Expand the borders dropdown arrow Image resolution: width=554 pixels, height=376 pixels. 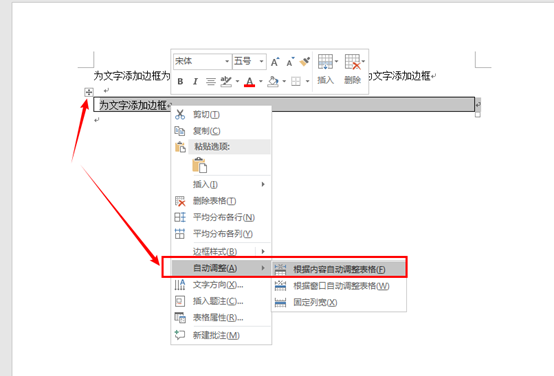point(307,82)
